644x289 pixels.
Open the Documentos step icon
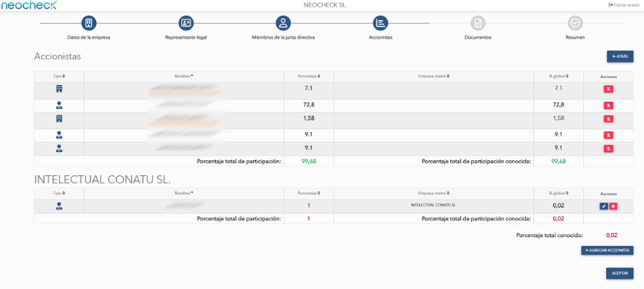[x=478, y=23]
